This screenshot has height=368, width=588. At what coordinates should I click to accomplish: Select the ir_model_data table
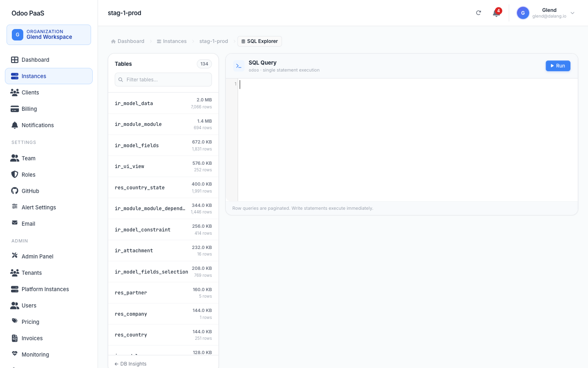[x=163, y=103]
